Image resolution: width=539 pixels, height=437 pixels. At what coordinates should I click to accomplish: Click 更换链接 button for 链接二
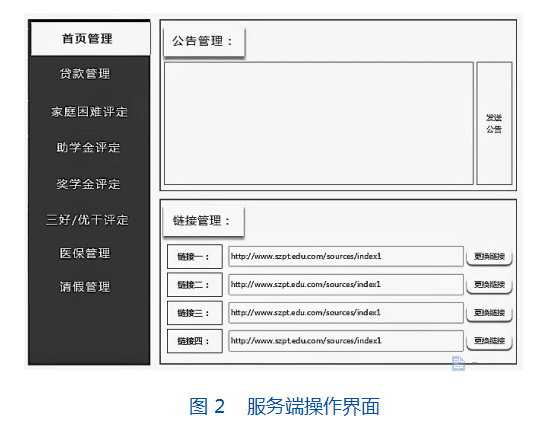[489, 285]
